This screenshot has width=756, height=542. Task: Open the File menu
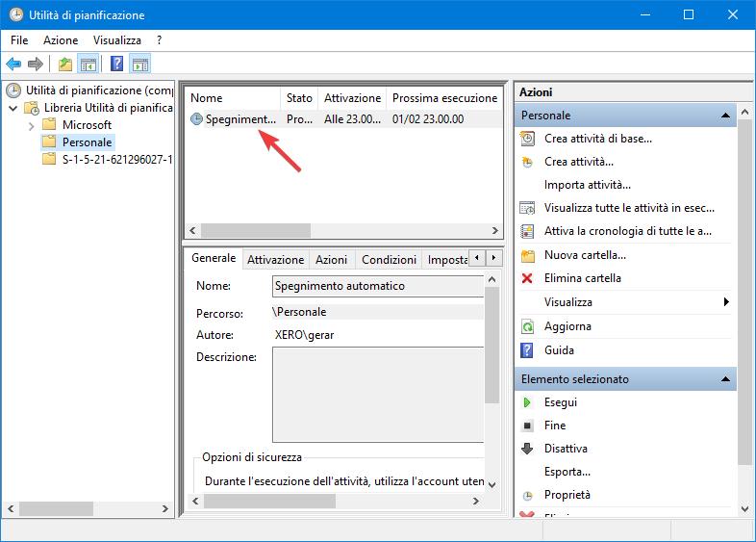click(x=19, y=40)
